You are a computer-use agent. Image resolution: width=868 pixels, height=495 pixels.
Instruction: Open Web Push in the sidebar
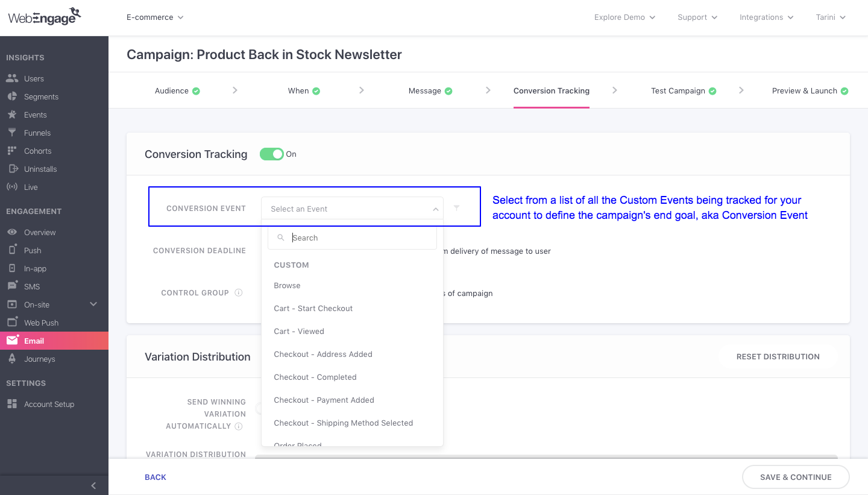coord(54,323)
